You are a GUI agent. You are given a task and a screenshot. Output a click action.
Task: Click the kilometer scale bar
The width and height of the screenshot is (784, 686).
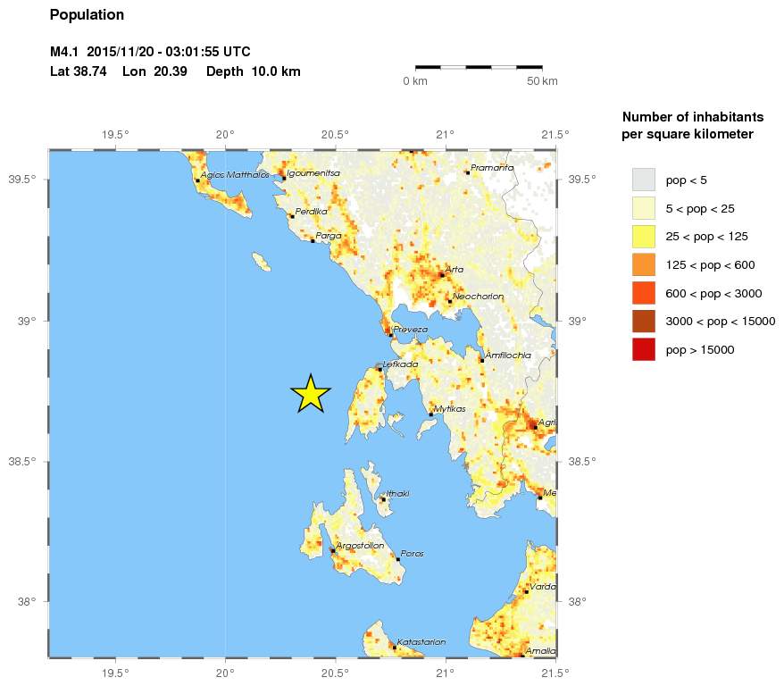point(479,67)
